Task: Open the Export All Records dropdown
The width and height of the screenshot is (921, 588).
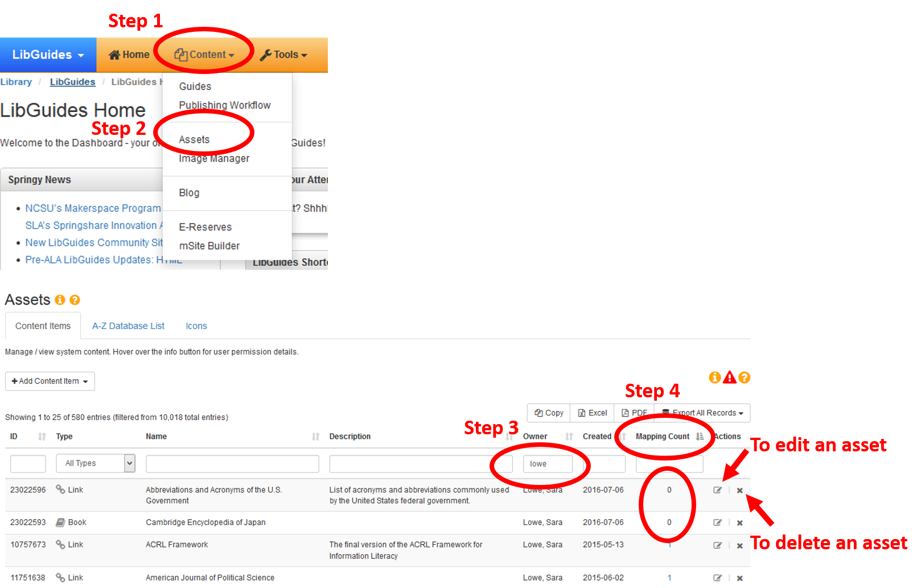Action: [702, 413]
